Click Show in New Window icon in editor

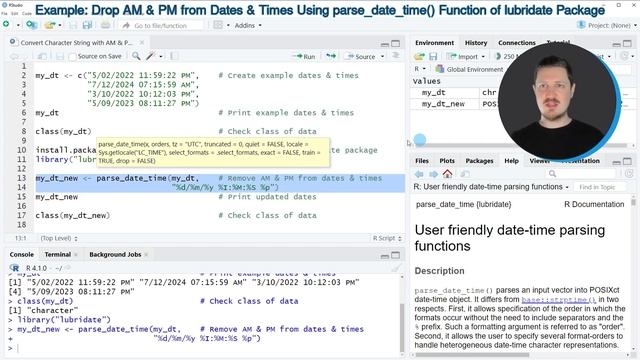click(42, 56)
